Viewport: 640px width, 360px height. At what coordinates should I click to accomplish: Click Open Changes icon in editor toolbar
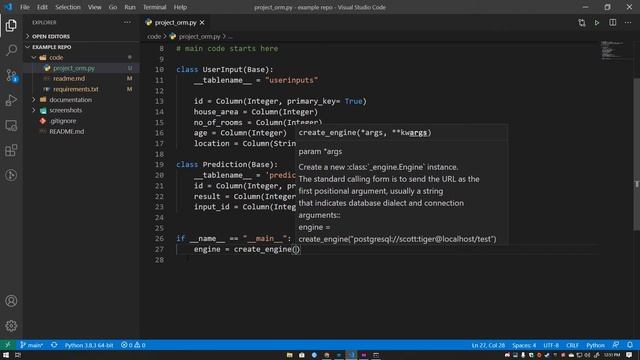[582, 23]
